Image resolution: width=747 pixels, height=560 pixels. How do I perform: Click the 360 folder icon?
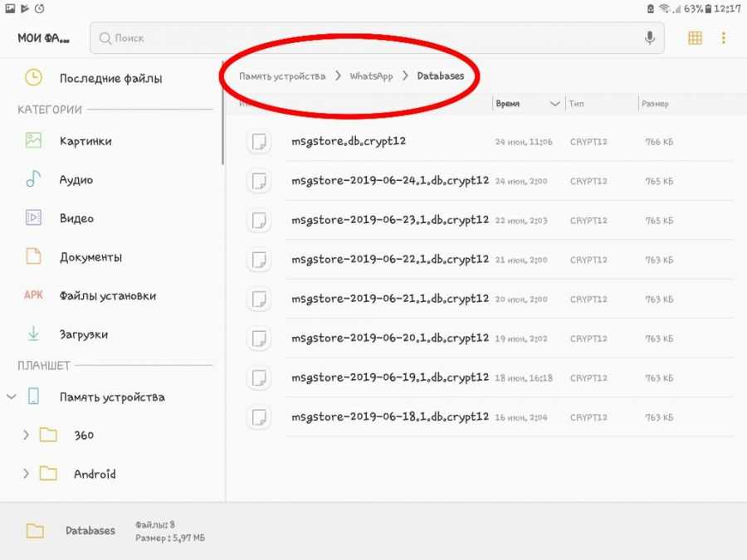coord(48,435)
